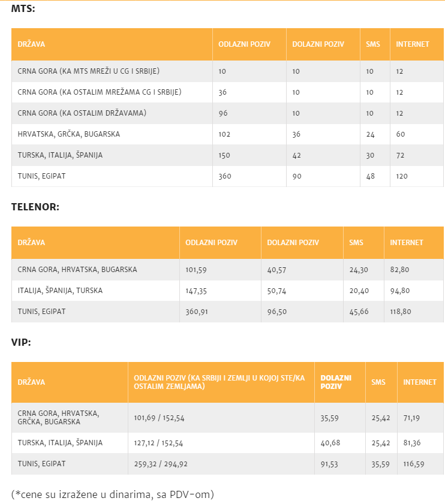Select MTS table DRŽAVA column header
Screen dimensions: 445x504
112,44
